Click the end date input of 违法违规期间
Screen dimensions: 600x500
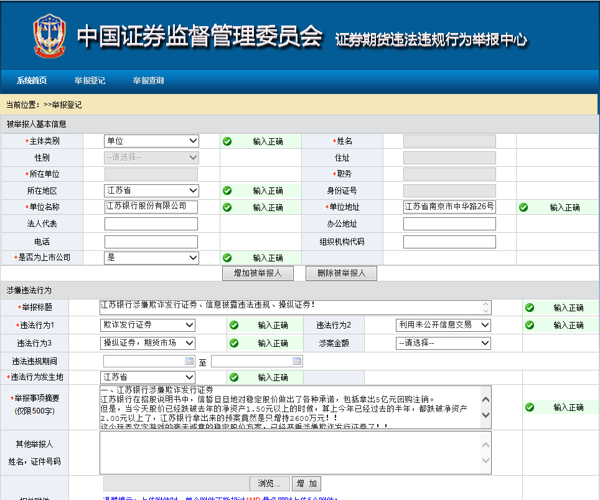(257, 361)
